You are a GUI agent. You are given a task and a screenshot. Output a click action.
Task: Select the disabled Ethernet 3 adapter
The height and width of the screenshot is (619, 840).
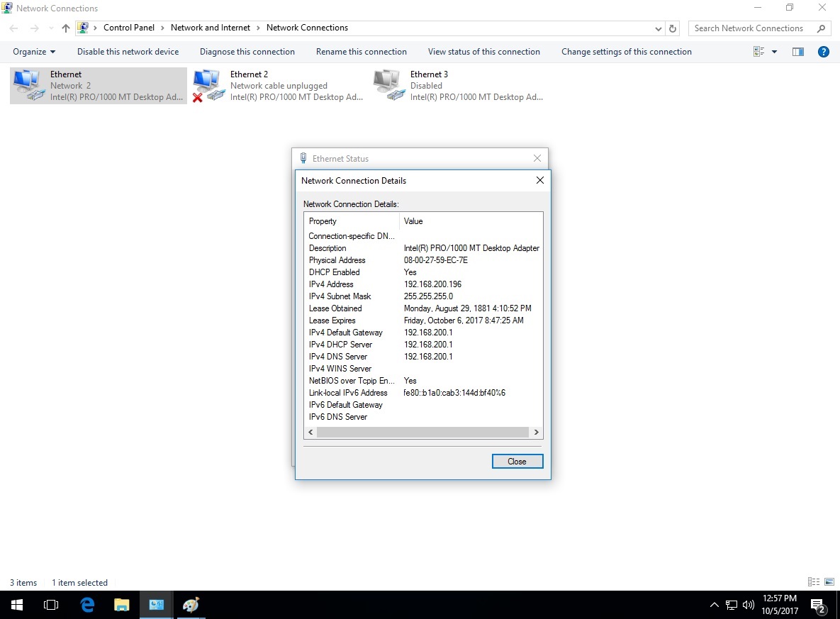(x=459, y=86)
